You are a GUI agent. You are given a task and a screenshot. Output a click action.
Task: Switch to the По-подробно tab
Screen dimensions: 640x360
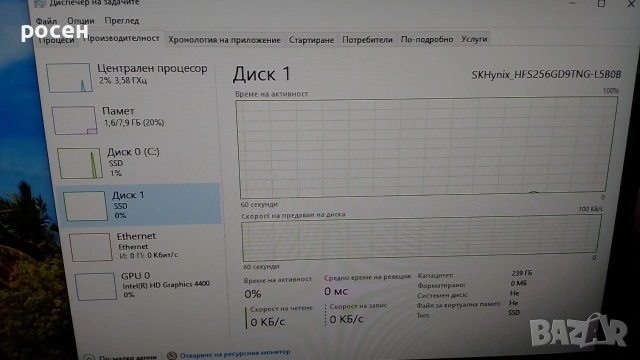coord(427,39)
